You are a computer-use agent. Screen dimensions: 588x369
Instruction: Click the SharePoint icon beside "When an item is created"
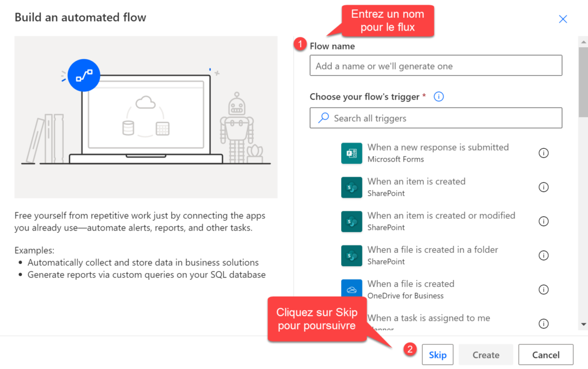[351, 187]
